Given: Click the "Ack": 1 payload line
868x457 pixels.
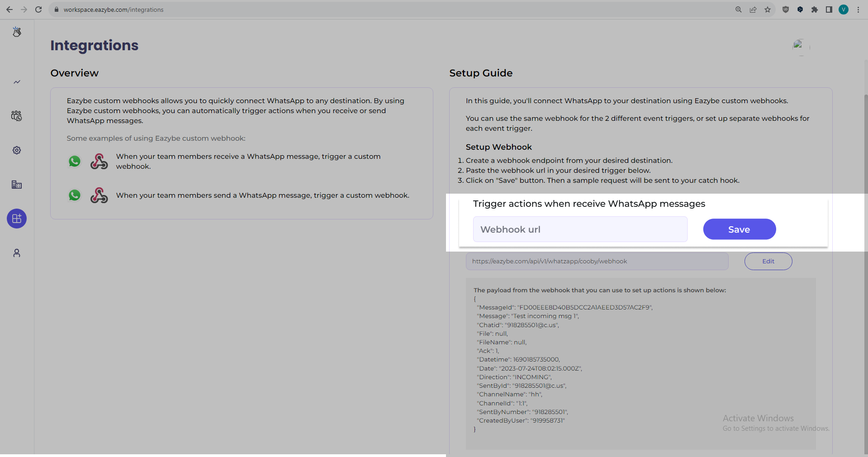Looking at the screenshot, I should tap(488, 351).
